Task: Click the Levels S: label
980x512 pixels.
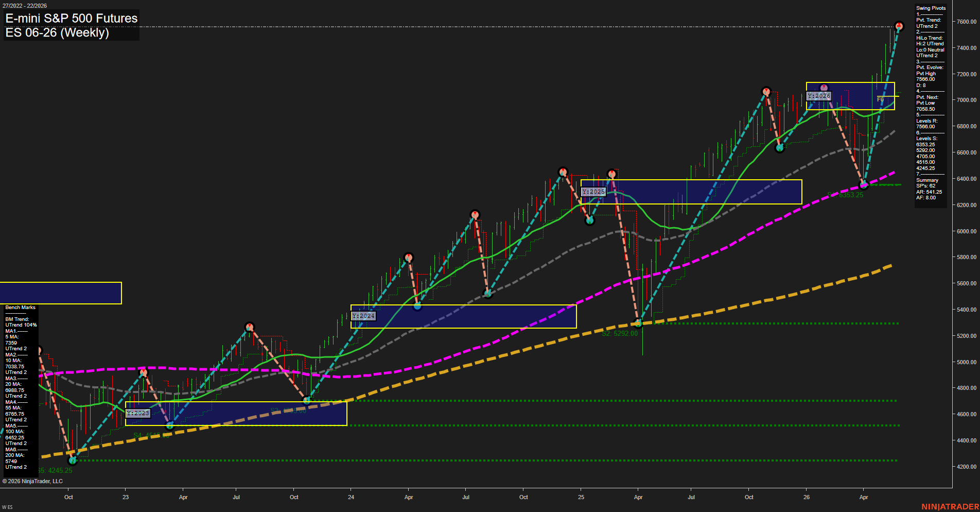Action: (x=926, y=139)
